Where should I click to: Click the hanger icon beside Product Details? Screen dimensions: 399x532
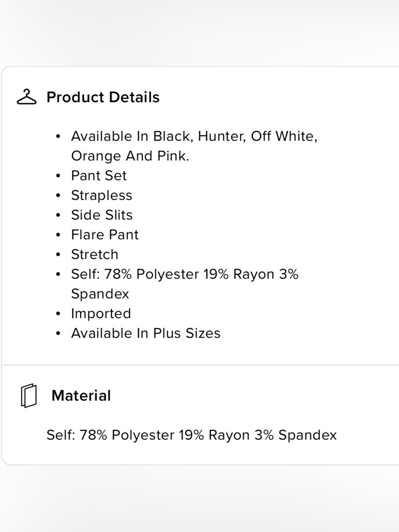(x=27, y=97)
